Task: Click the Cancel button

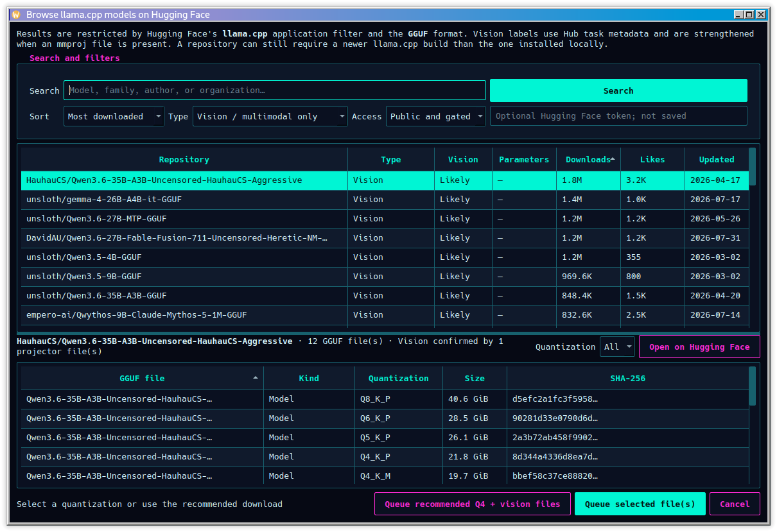Action: click(x=735, y=504)
